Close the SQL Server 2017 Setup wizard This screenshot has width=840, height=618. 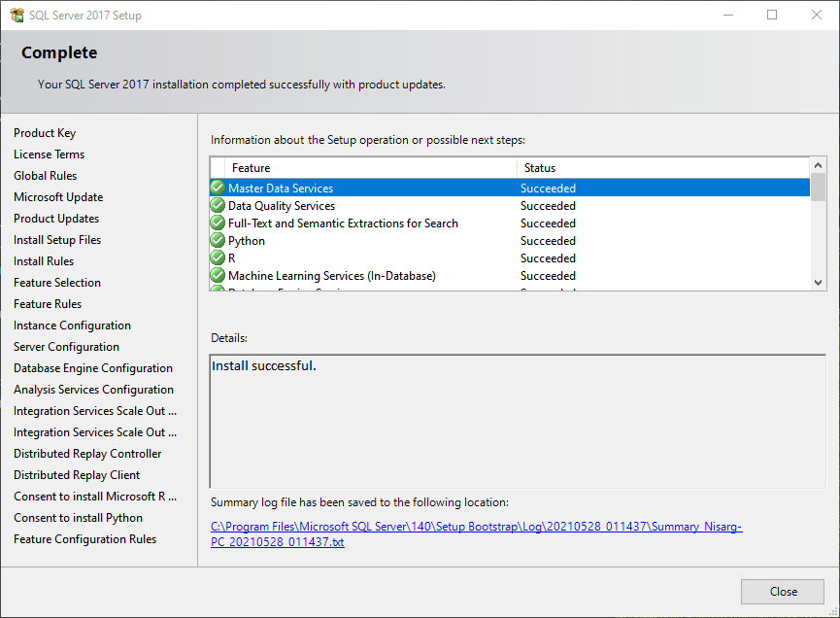[782, 591]
